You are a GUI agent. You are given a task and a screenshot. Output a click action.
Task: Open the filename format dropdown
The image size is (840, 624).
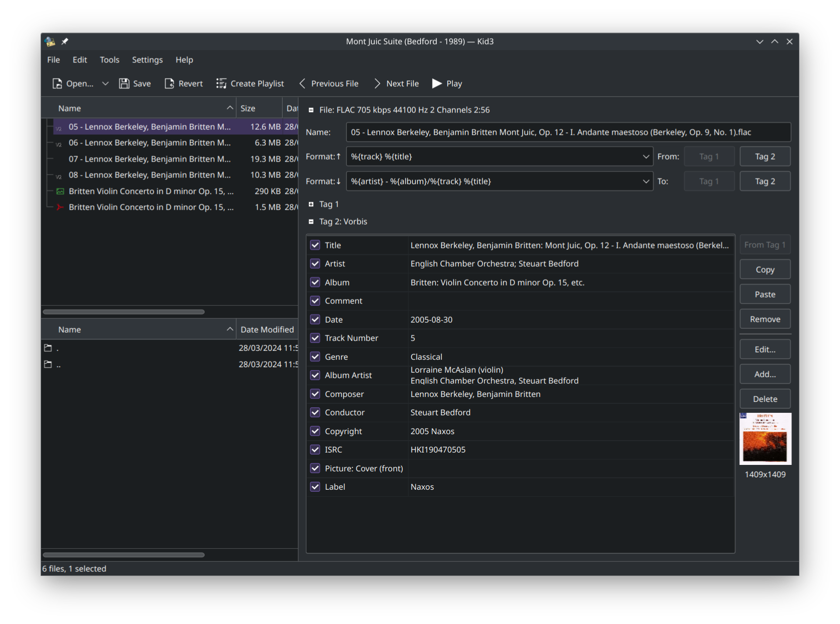pyautogui.click(x=646, y=156)
